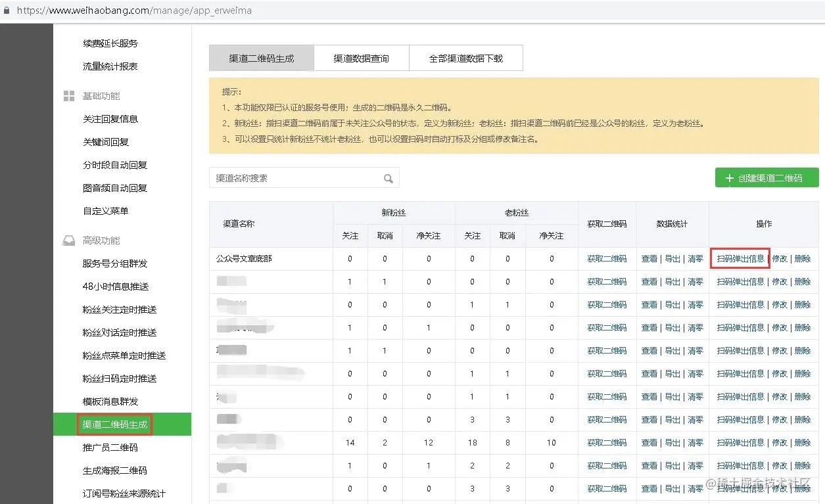Screen dimensions: 825x504
Task: Click the 创建渠道二维码 button
Action: pyautogui.click(x=766, y=177)
